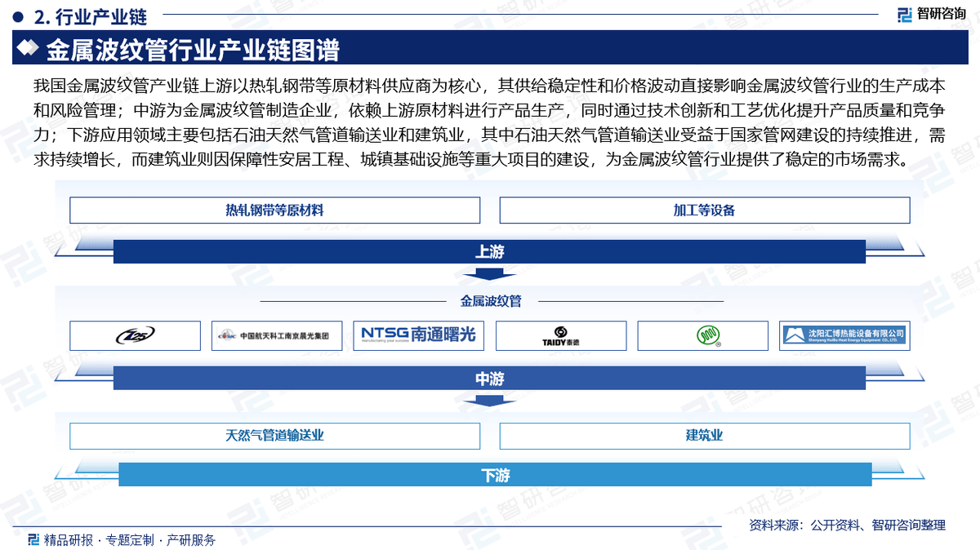Click the 天然气管道输送业 box
The height and width of the screenshot is (550, 980).
pos(274,436)
